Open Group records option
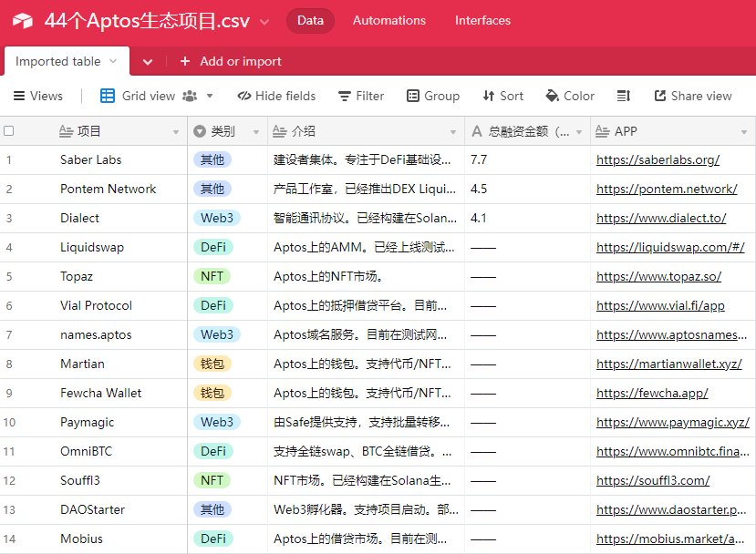The height and width of the screenshot is (554, 756). click(433, 96)
